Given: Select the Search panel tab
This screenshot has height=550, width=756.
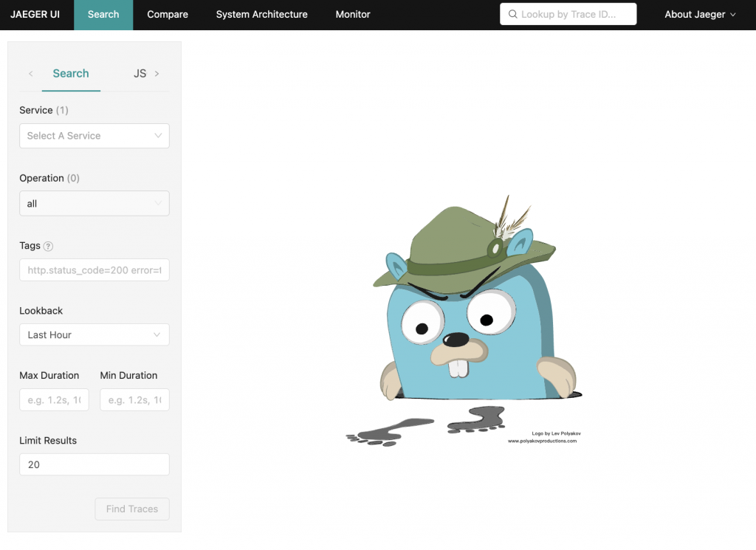Looking at the screenshot, I should [x=71, y=73].
